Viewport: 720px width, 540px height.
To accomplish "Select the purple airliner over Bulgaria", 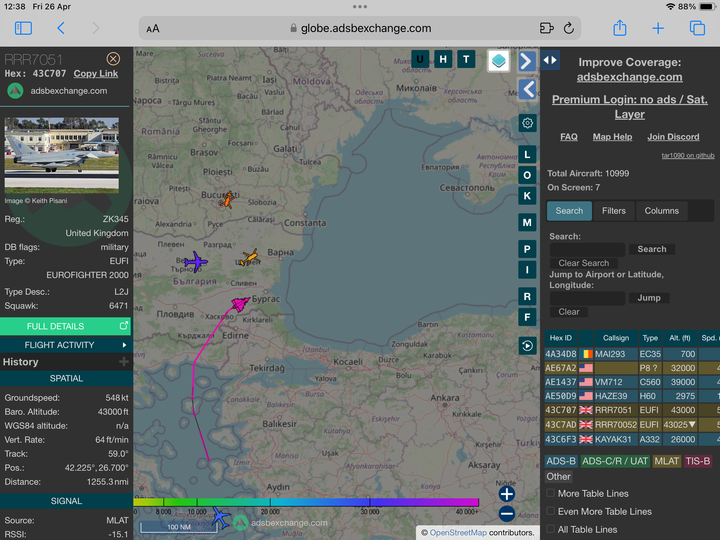I will coord(196,262).
